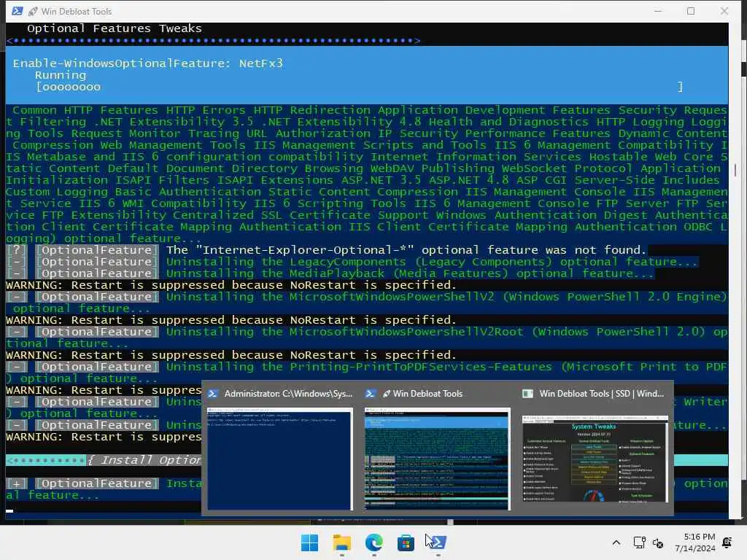The width and height of the screenshot is (747, 560).
Task: Open File Explorer from the taskbar
Action: pyautogui.click(x=341, y=542)
